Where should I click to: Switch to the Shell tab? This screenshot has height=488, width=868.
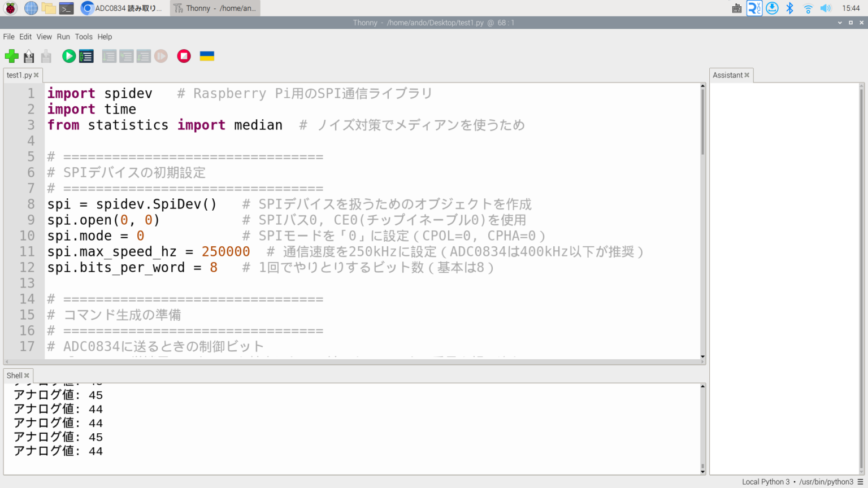[14, 374]
